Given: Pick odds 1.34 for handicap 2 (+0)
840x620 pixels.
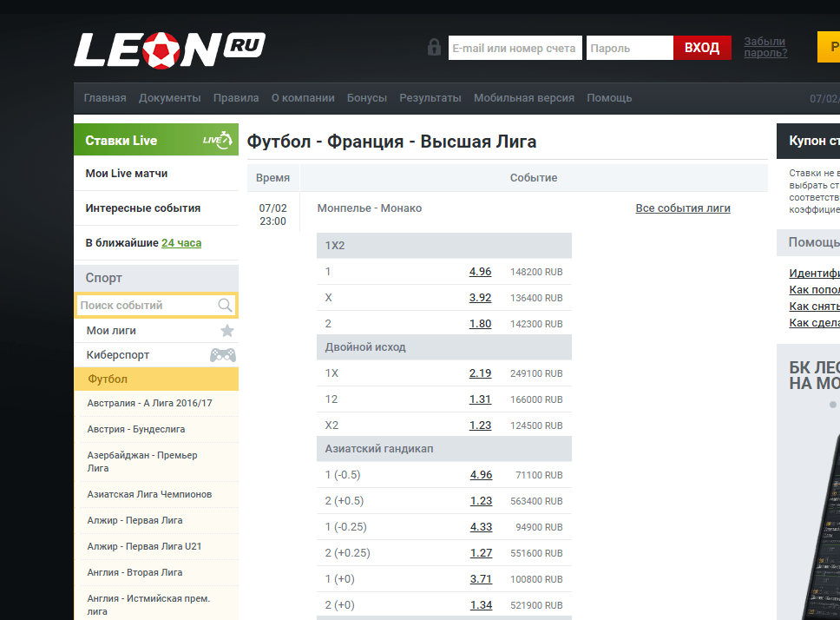Looking at the screenshot, I should pyautogui.click(x=481, y=605).
